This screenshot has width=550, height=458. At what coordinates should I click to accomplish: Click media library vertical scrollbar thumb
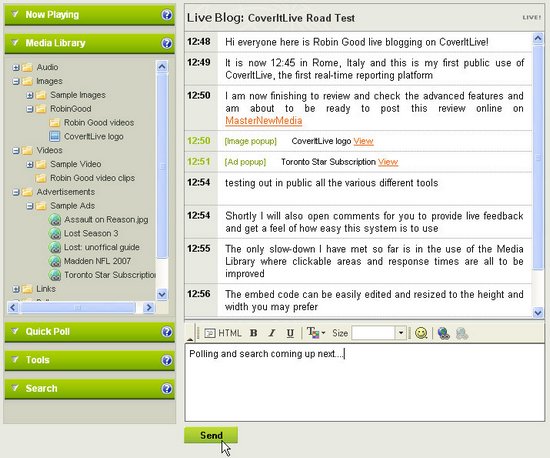click(162, 166)
